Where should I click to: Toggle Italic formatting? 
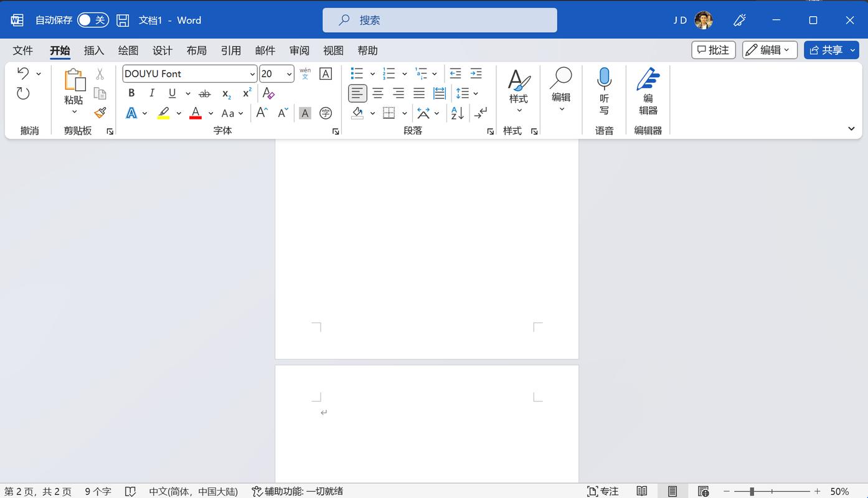[152, 93]
